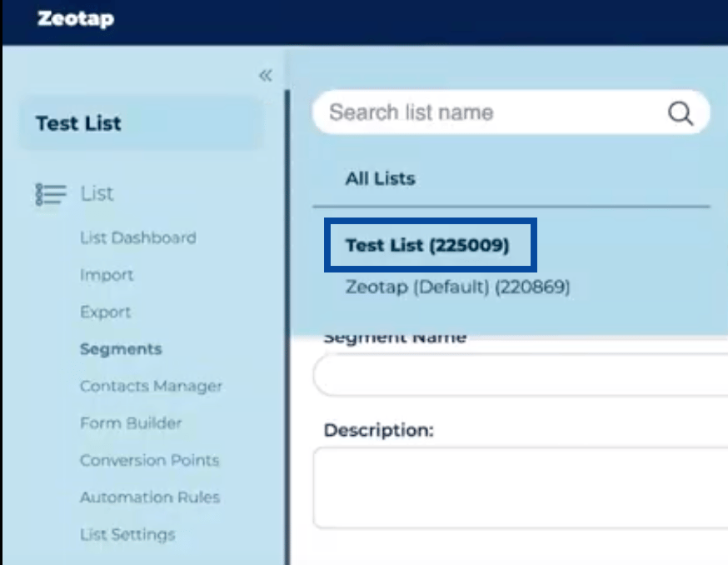Click the Segment Name input field
This screenshot has width=728, height=565.
point(521,374)
